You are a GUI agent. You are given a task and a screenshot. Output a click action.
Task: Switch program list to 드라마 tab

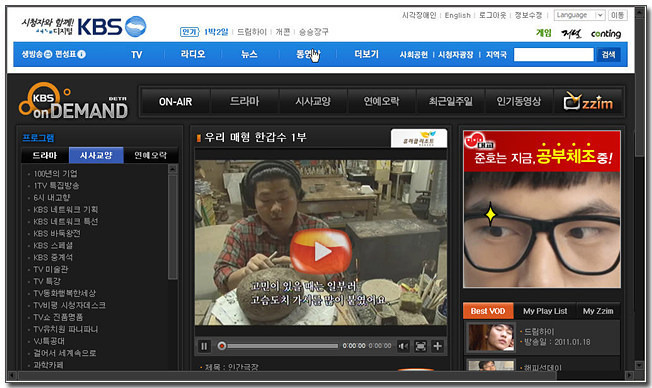coord(45,155)
